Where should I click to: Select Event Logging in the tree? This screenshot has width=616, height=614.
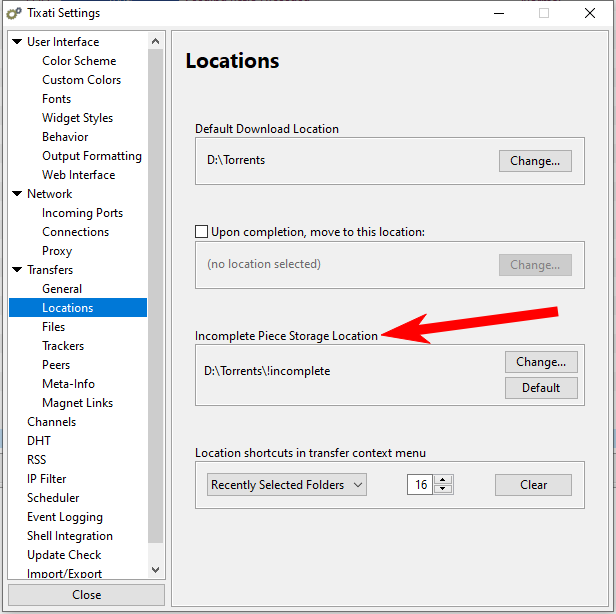[x=65, y=517]
